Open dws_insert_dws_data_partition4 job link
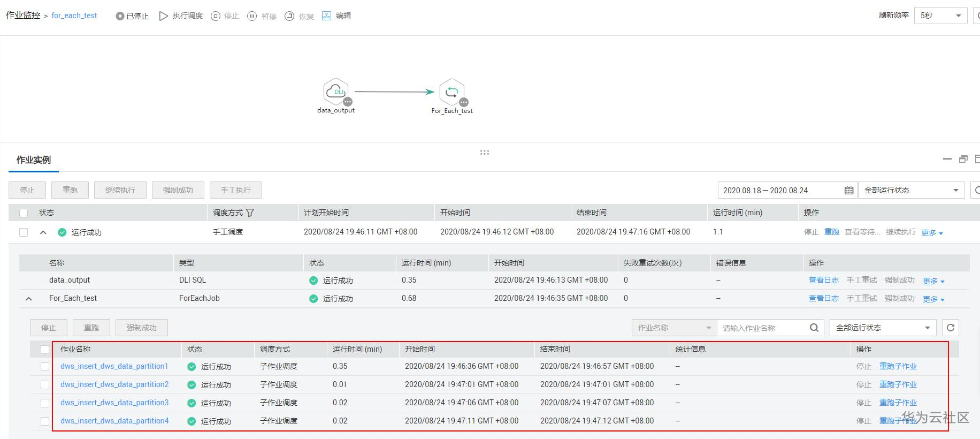 tap(114, 421)
